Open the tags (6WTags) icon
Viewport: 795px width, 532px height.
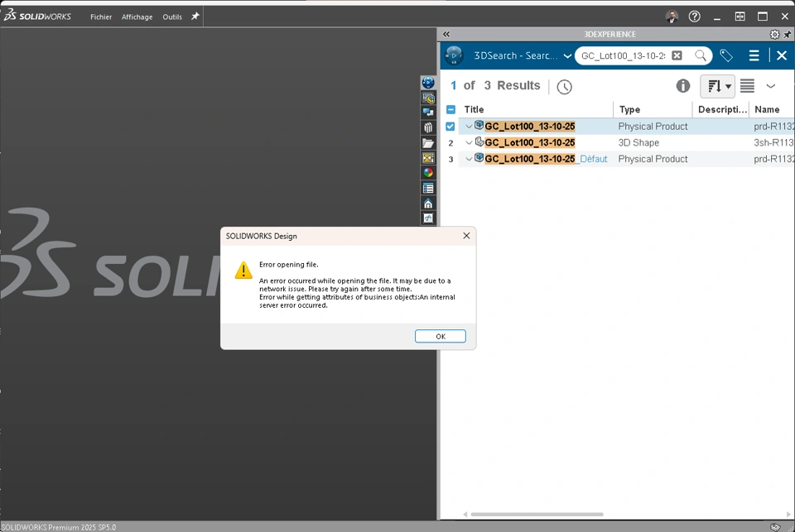(x=726, y=55)
